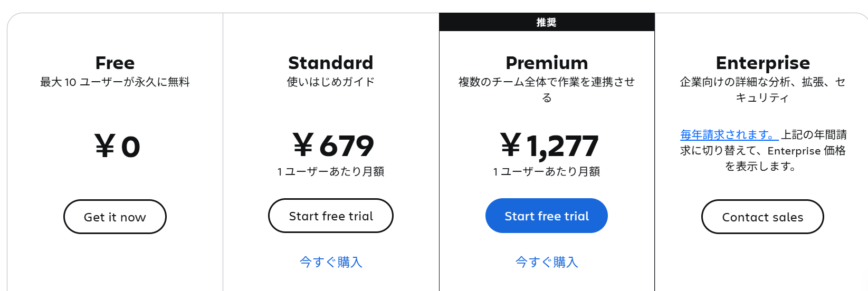Follow the 毎年請求されます link
868x291 pixels.
tap(729, 135)
